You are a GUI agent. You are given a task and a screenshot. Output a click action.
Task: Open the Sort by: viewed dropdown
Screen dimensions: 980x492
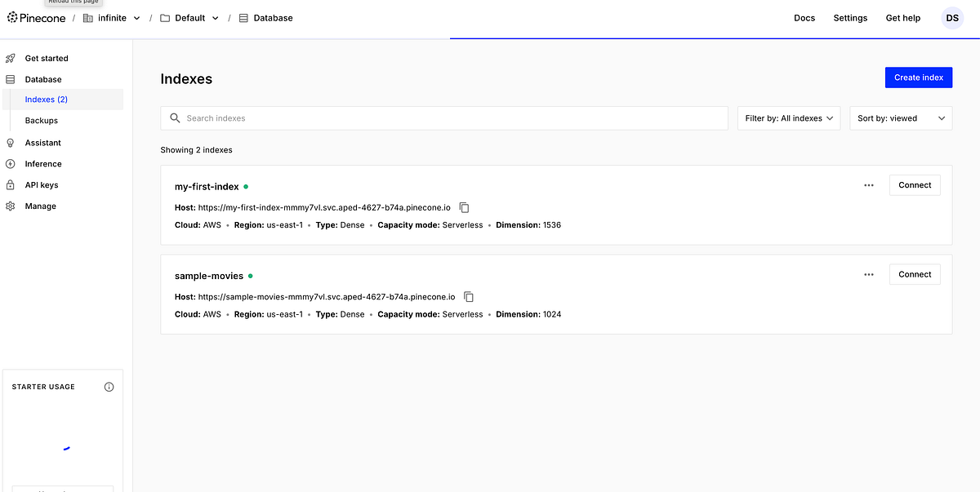901,117
